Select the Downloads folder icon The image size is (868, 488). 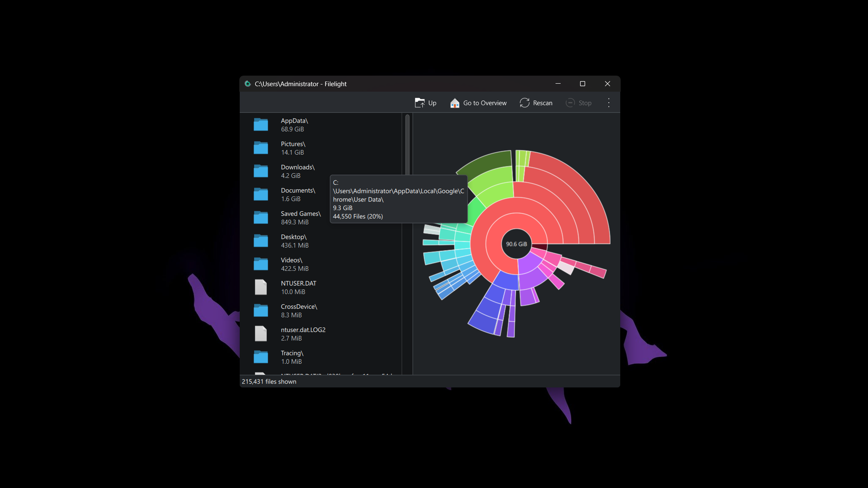click(x=261, y=171)
